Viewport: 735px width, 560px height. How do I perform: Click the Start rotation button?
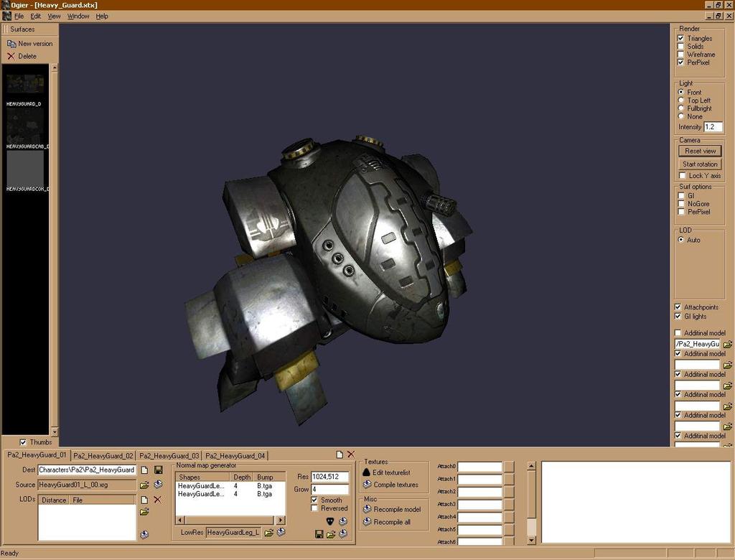coord(700,164)
